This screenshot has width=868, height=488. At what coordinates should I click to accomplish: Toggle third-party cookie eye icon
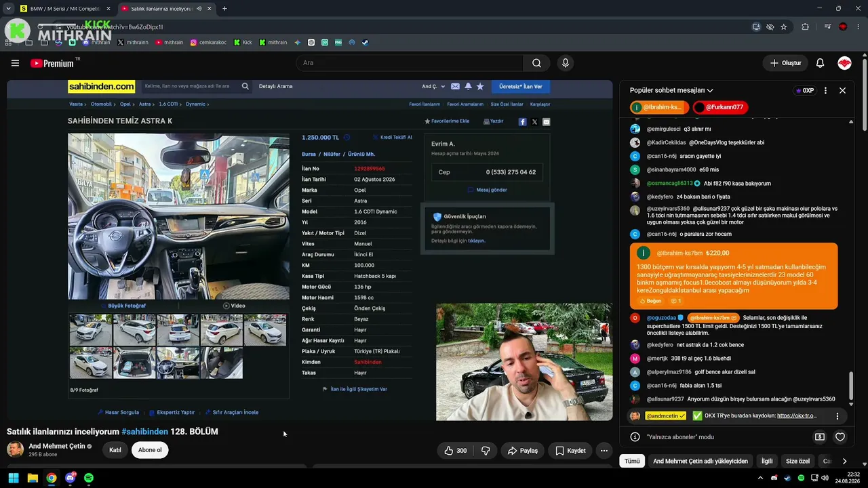[x=770, y=27]
